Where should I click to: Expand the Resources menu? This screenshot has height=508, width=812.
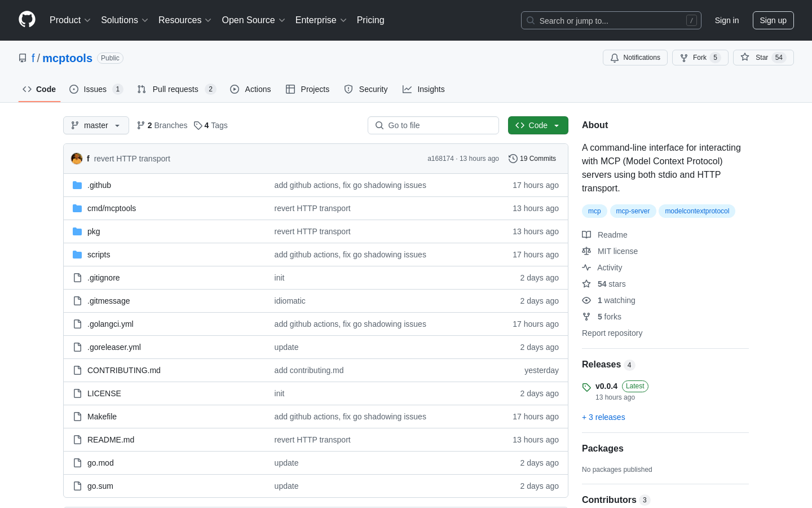coord(184,20)
